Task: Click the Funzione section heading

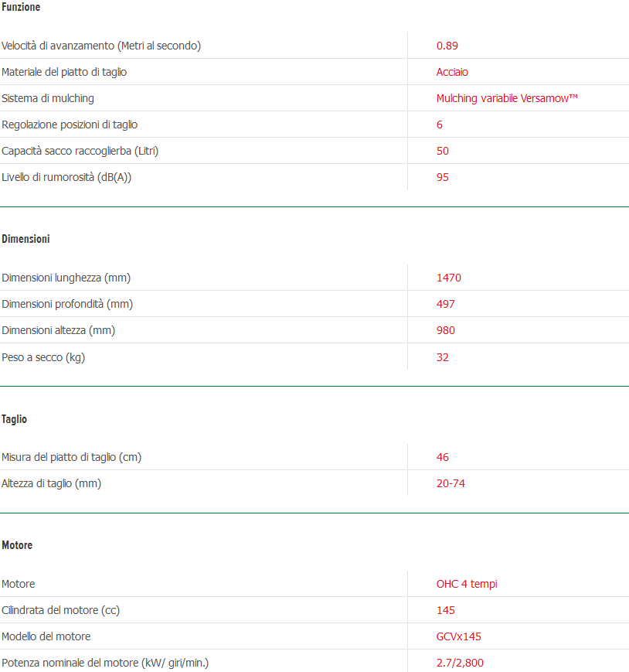Action: [x=21, y=7]
